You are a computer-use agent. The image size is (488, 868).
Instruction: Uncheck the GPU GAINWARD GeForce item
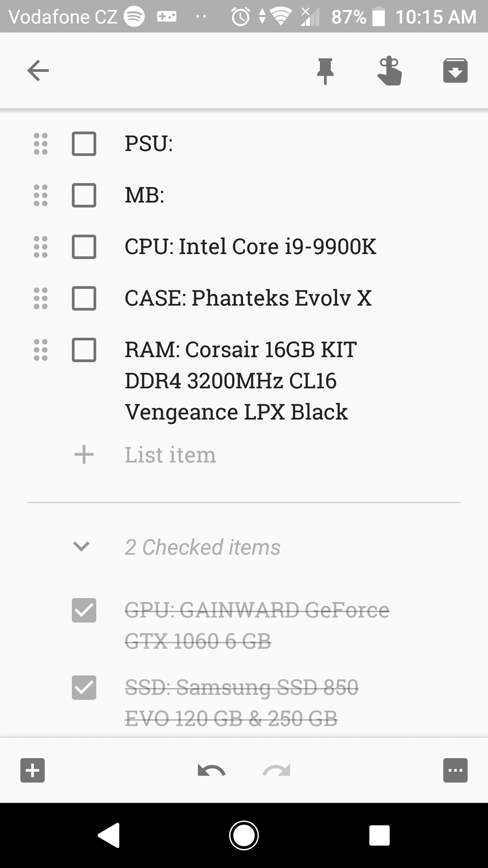coord(84,610)
